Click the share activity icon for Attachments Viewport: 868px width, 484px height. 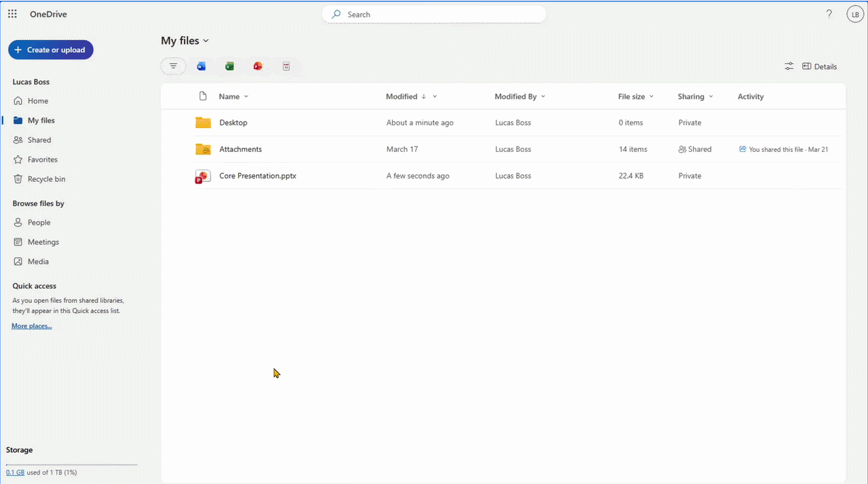pyautogui.click(x=743, y=149)
